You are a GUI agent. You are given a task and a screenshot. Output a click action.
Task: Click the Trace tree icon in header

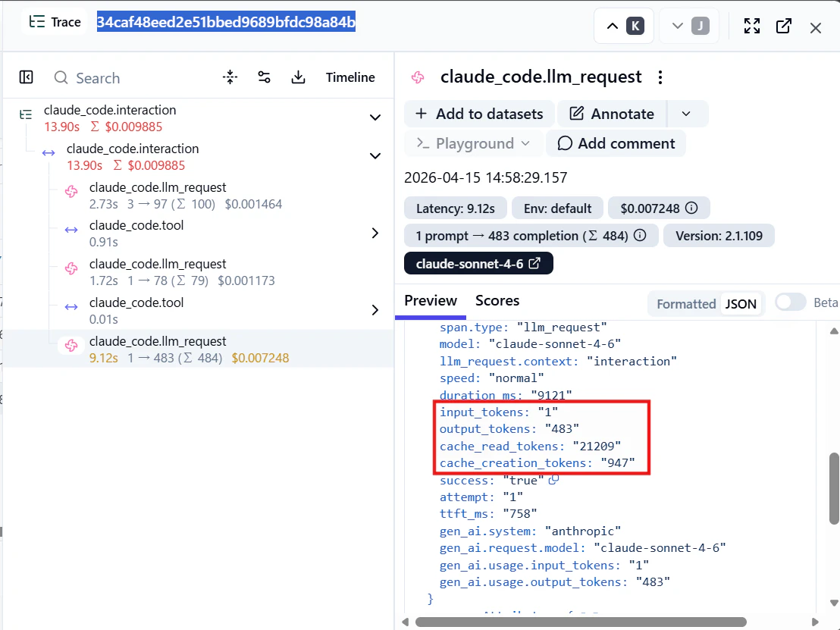pyautogui.click(x=37, y=21)
